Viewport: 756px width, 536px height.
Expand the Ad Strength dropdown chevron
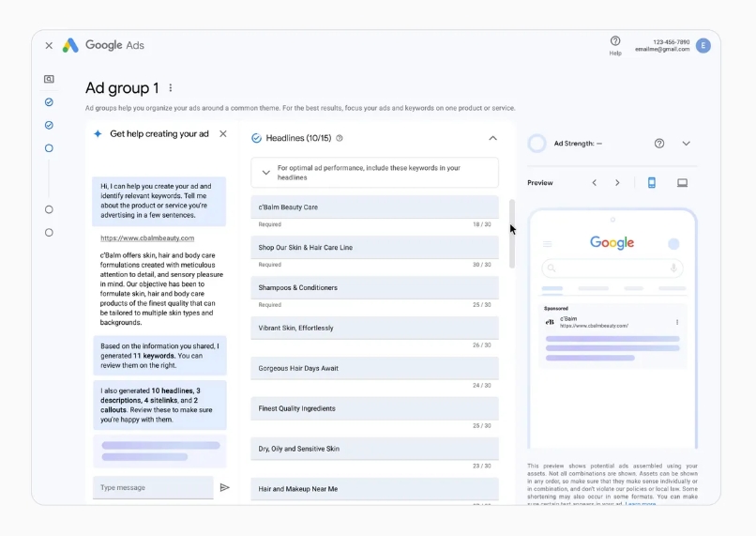point(686,144)
